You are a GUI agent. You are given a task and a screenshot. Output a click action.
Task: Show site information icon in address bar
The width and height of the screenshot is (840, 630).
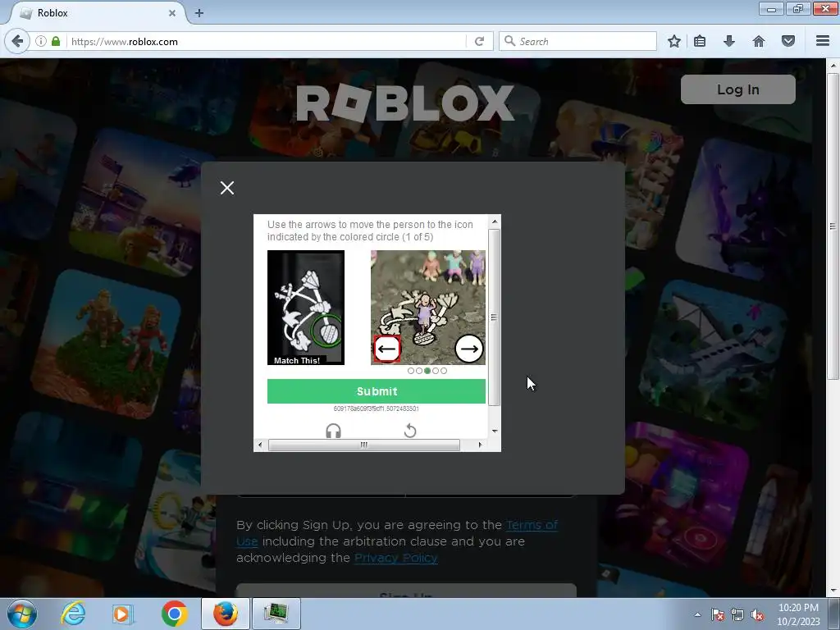[41, 41]
